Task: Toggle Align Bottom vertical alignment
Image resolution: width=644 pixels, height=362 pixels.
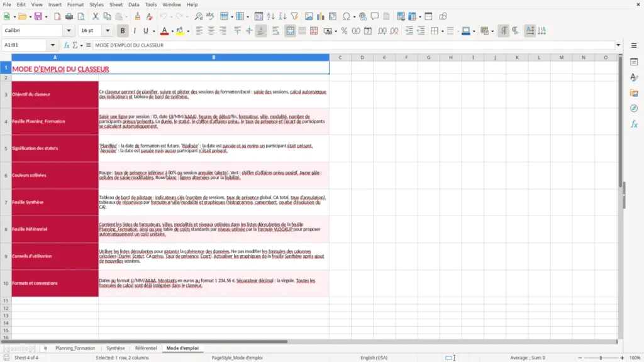Action: pos(261,31)
